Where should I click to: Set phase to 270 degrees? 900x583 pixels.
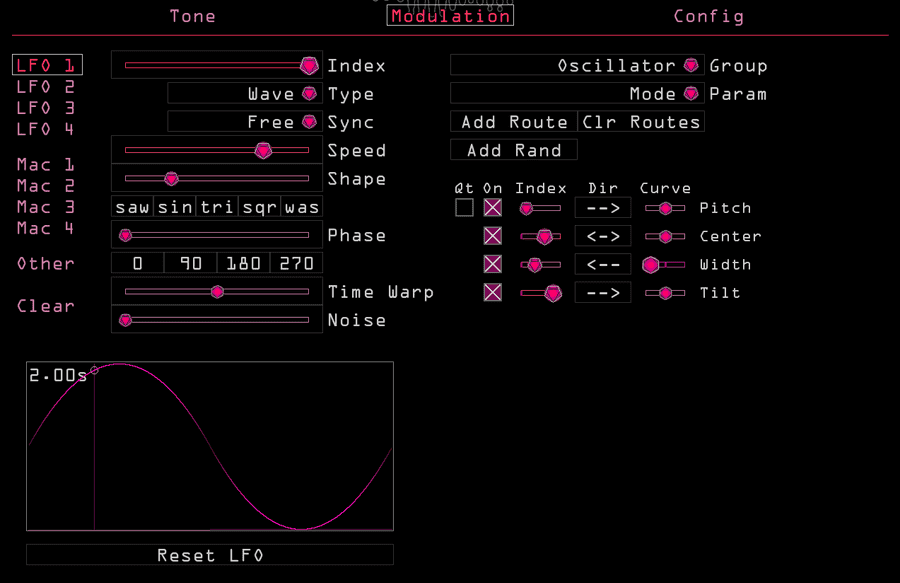(x=296, y=263)
